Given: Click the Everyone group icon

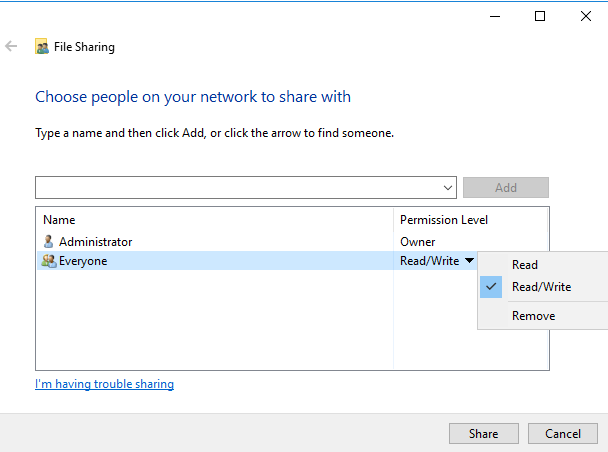Looking at the screenshot, I should coord(49,261).
